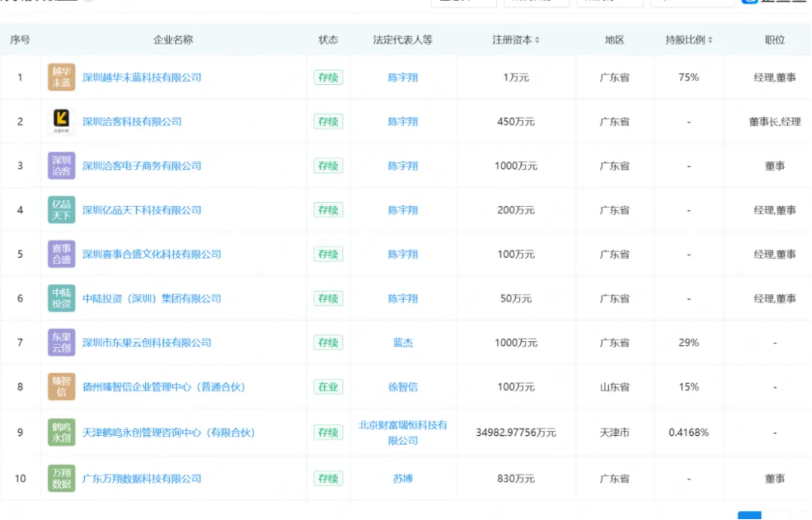Click the purple 深圳洽客 logo icon
Image resolution: width=812 pixels, height=520 pixels.
[62, 166]
